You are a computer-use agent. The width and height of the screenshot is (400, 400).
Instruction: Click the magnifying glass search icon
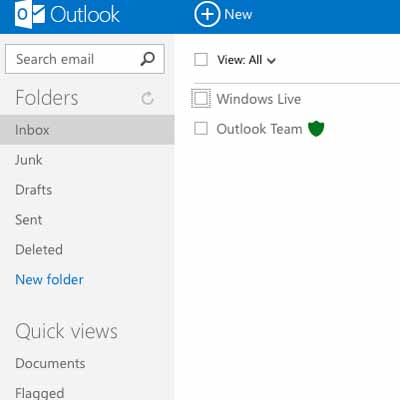pos(147,59)
